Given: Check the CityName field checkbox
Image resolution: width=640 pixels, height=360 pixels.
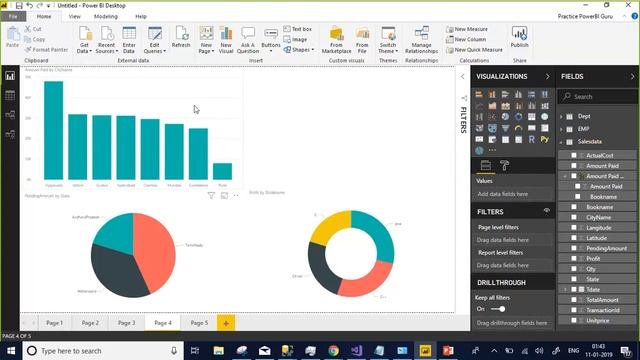Looking at the screenshot, I should [x=574, y=217].
